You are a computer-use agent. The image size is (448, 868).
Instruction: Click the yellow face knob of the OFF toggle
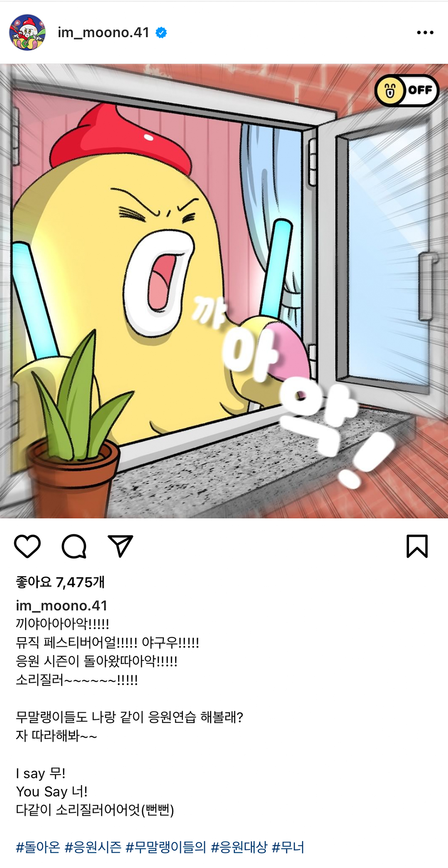click(x=390, y=90)
